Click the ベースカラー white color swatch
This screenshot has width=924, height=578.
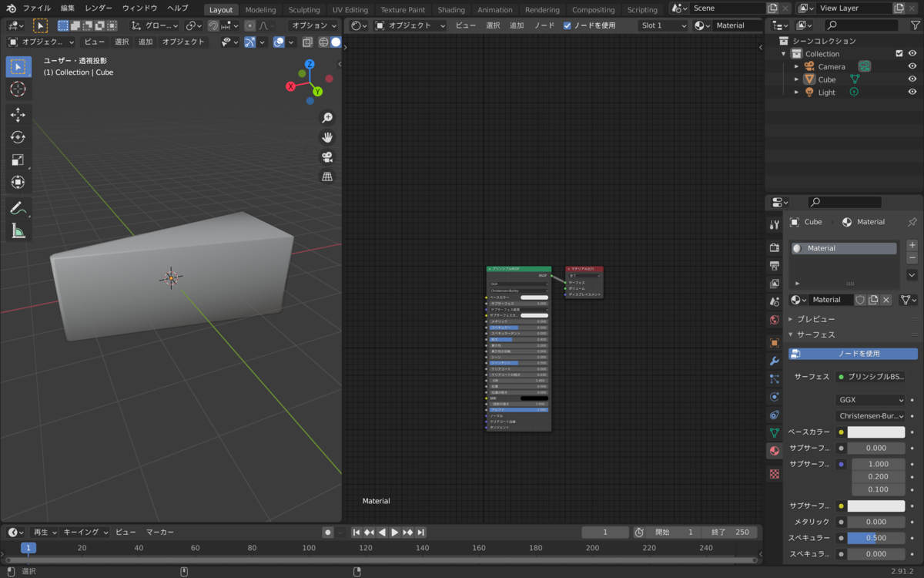tap(876, 432)
